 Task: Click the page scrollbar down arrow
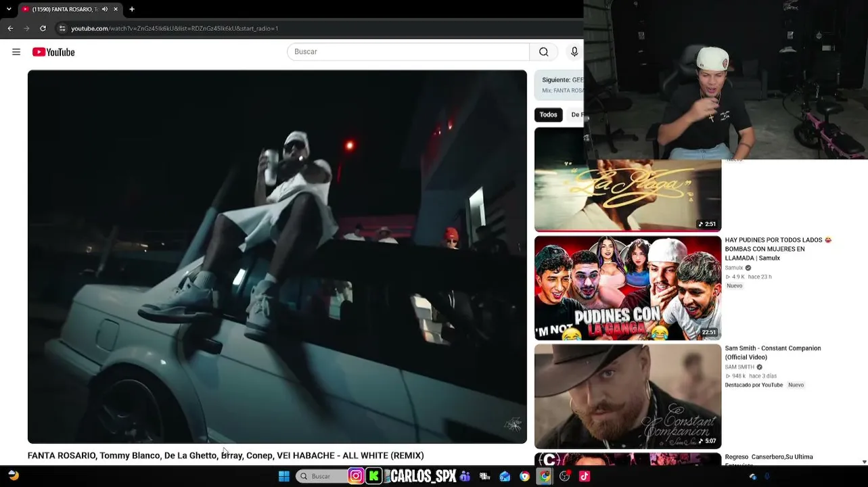[864, 462]
